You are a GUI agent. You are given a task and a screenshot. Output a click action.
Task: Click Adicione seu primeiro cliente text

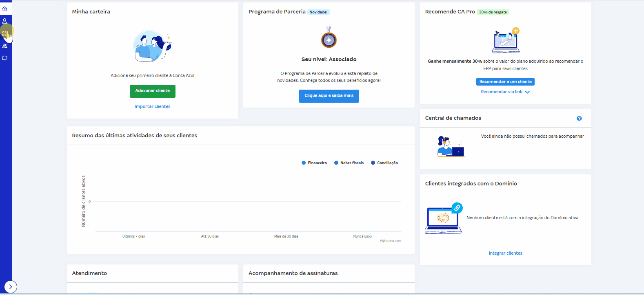[x=153, y=76]
